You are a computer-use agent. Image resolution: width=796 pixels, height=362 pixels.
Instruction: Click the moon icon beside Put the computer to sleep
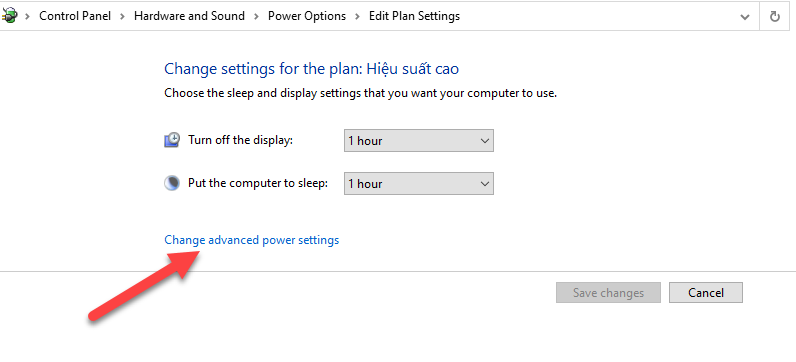(x=172, y=183)
